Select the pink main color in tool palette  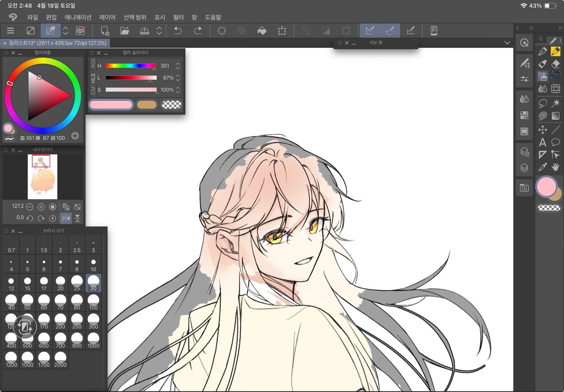(x=546, y=187)
